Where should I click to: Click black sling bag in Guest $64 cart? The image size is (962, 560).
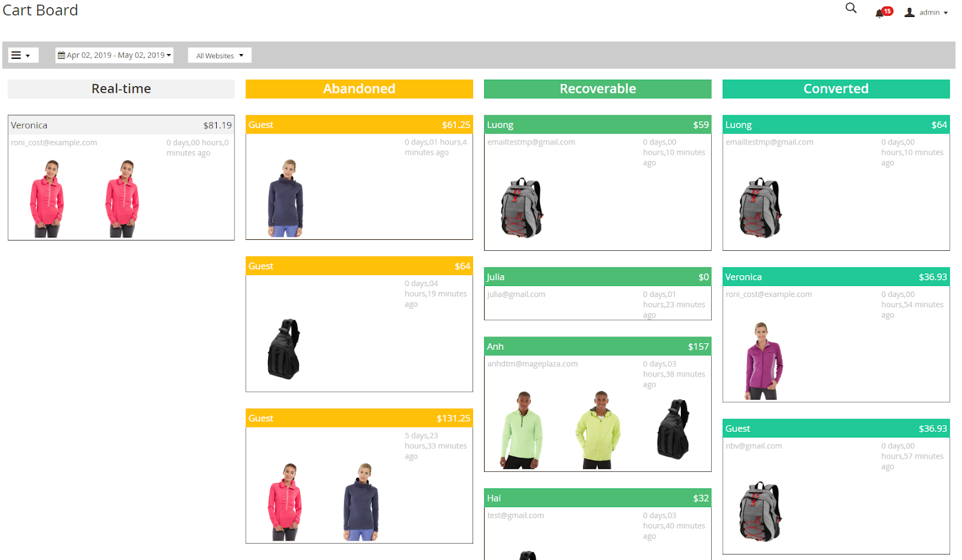click(284, 349)
